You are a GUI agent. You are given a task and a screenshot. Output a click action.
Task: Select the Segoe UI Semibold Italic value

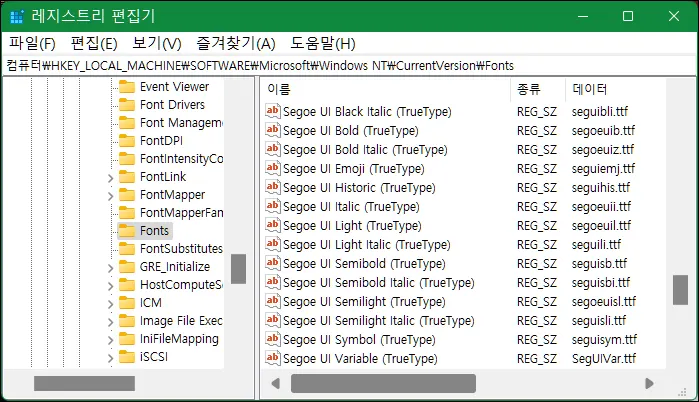coord(378,283)
